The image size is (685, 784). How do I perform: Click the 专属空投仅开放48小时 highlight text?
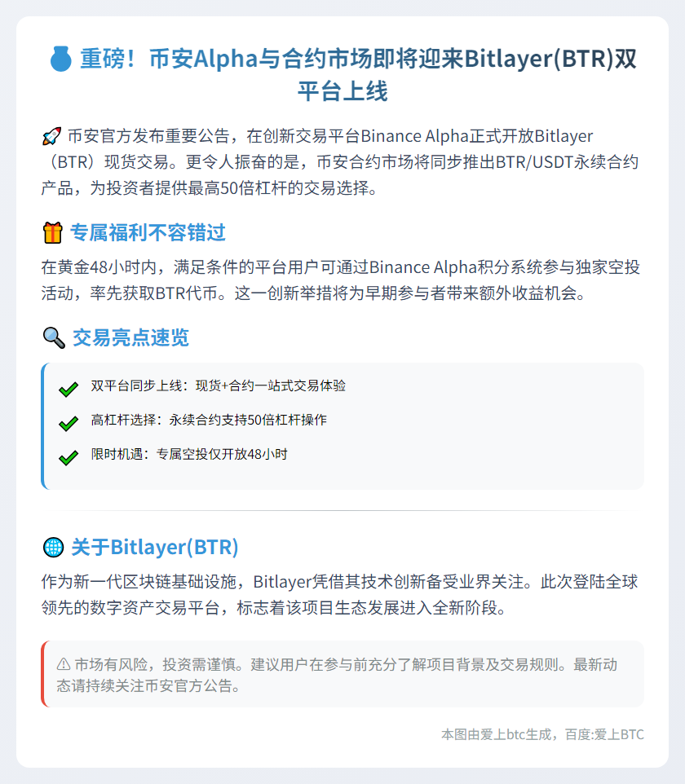(189, 454)
